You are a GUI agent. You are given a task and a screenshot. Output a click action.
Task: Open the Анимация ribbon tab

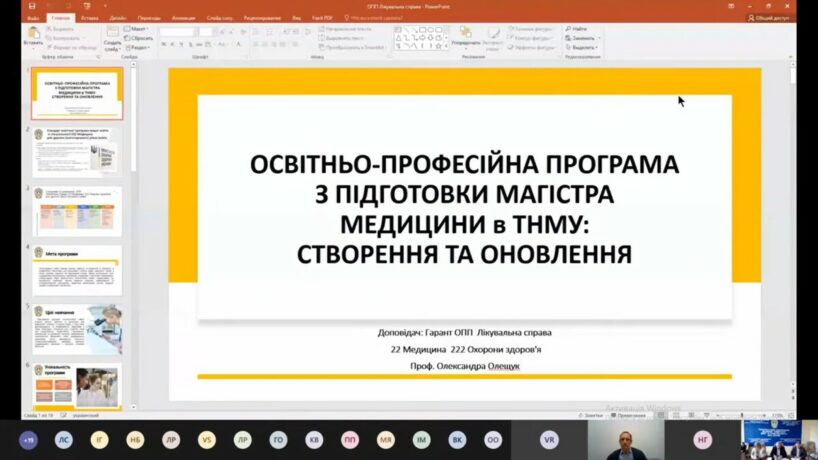[x=183, y=17]
